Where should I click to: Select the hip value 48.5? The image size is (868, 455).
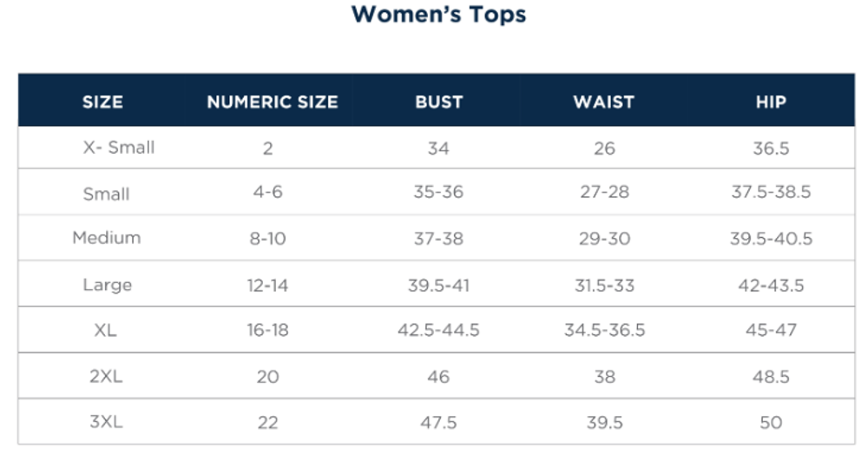pyautogui.click(x=771, y=377)
